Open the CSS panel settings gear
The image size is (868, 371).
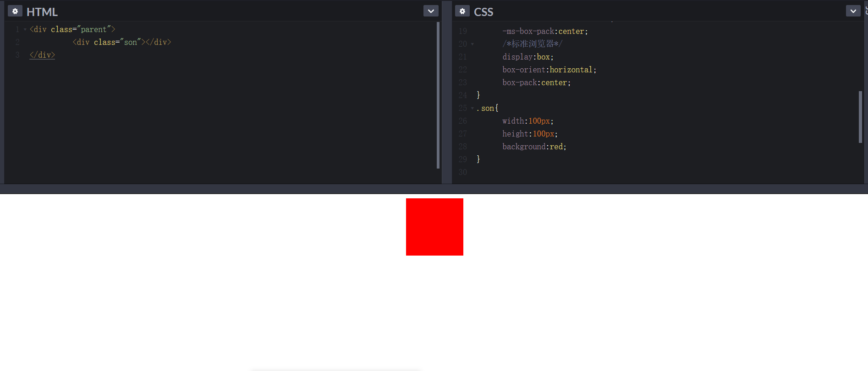[462, 11]
